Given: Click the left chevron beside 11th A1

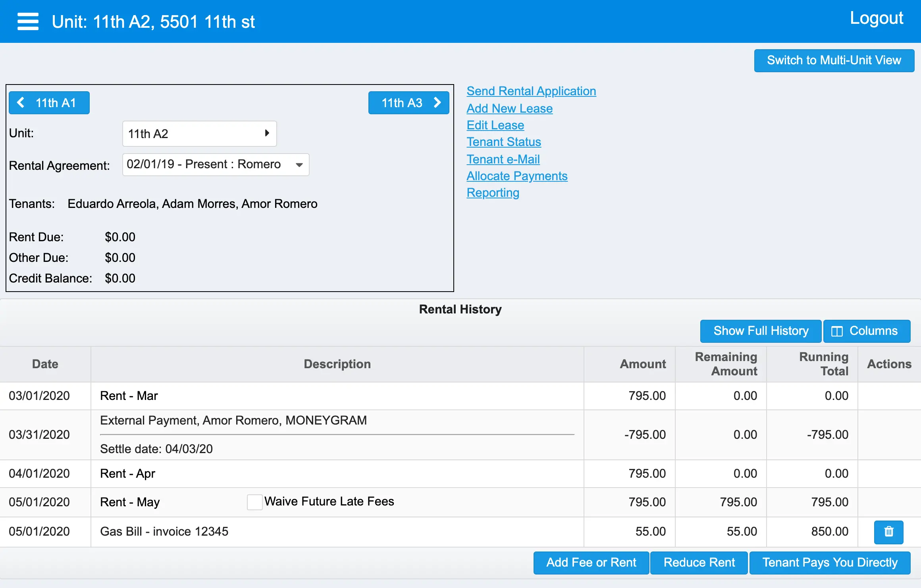Looking at the screenshot, I should (x=22, y=102).
